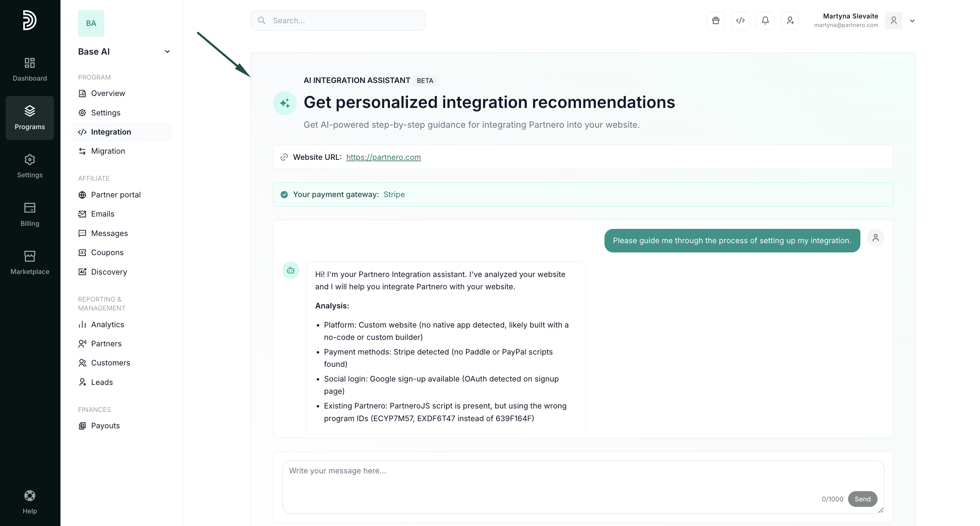The image size is (980, 526).
Task: Open Payouts under Finances
Action: [105, 426]
